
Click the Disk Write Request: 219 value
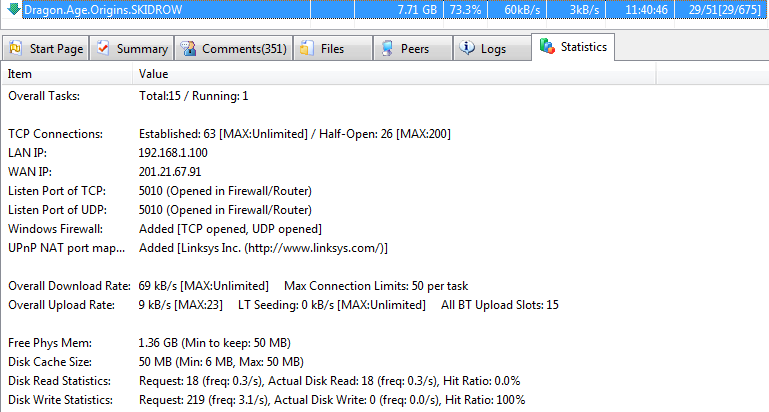click(172, 400)
